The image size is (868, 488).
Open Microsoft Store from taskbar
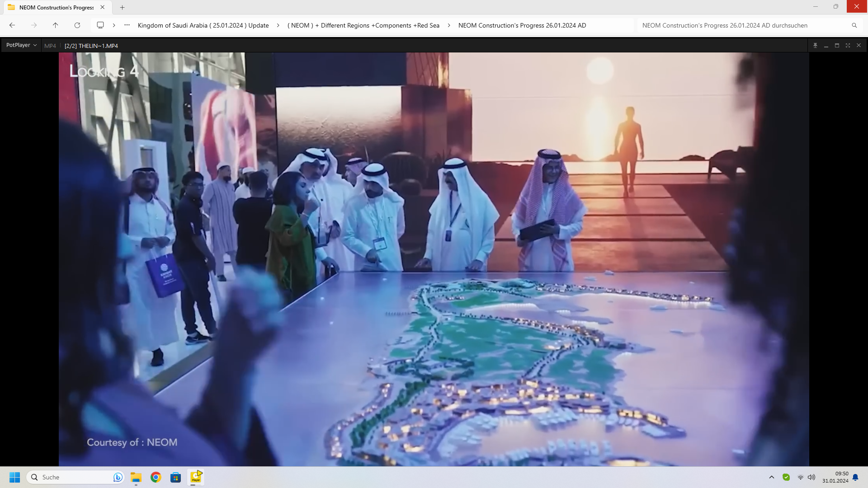click(x=176, y=477)
